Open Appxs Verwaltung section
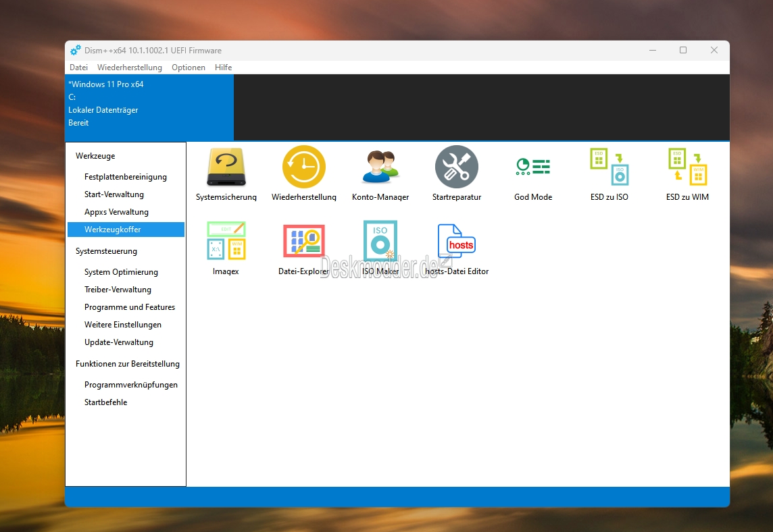 click(116, 212)
